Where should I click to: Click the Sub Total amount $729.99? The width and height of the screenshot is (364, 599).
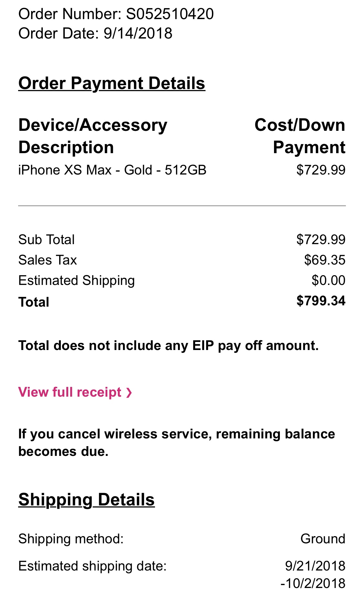pos(321,240)
